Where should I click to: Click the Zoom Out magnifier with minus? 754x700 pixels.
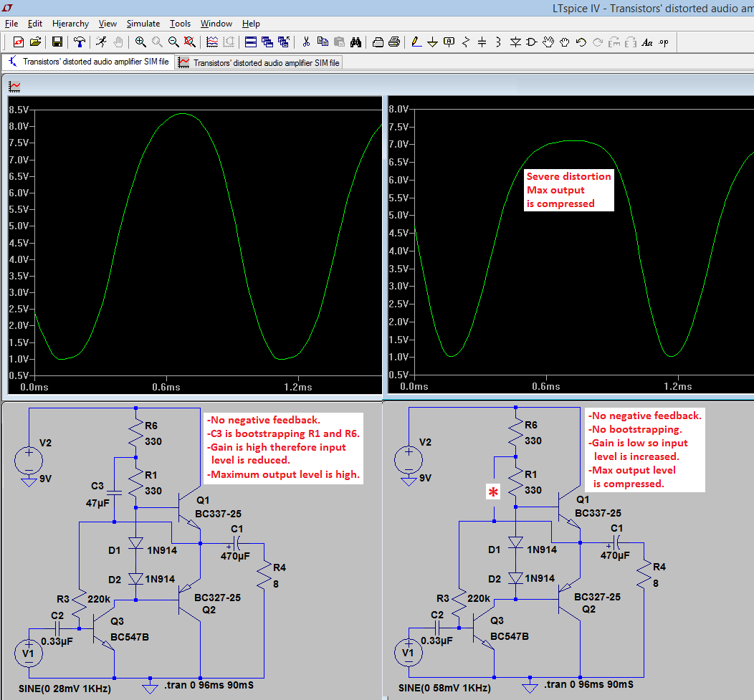173,42
